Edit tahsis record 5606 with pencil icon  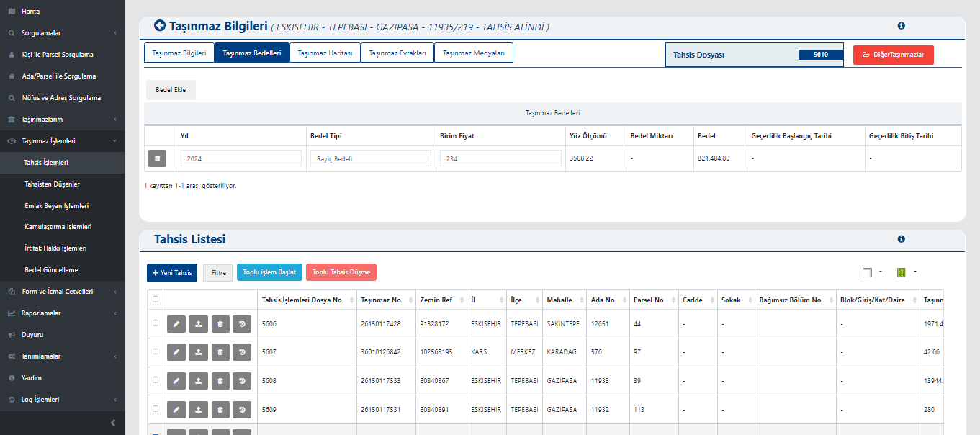pyautogui.click(x=176, y=324)
